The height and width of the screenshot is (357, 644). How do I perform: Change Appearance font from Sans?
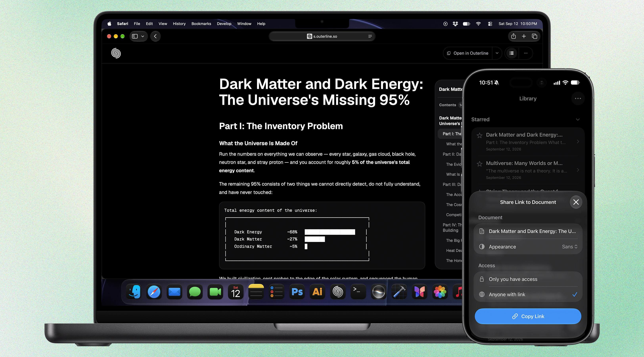570,247
